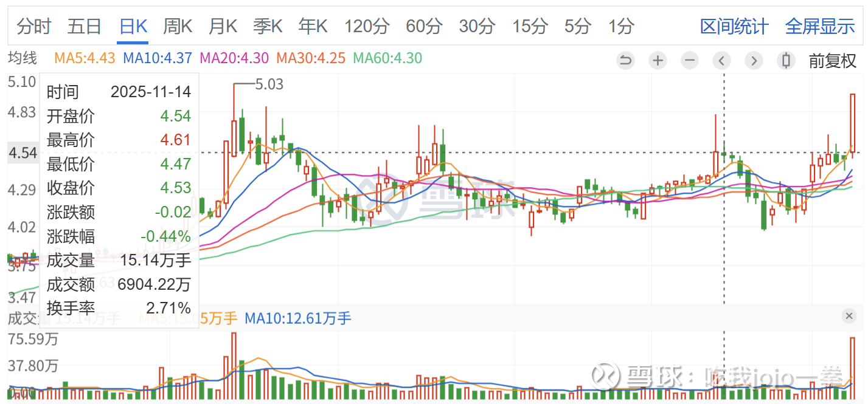Viewport: 868px width, 404px height.
Task: Zoom out with the minus icon
Action: (x=689, y=60)
